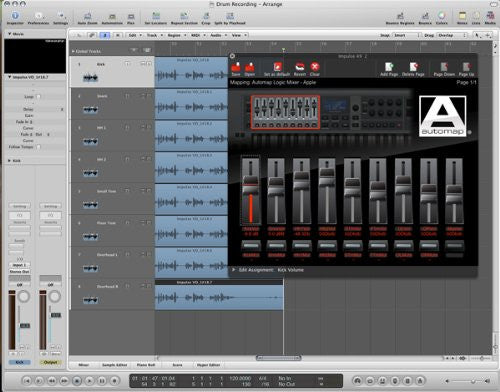
Task: Open the Input 1 slot on the Kick strip
Action: point(20,265)
